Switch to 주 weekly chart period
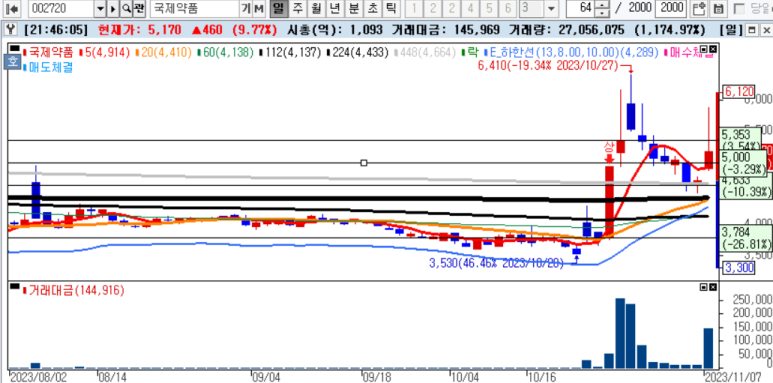This screenshot has height=383, width=773. (297, 8)
